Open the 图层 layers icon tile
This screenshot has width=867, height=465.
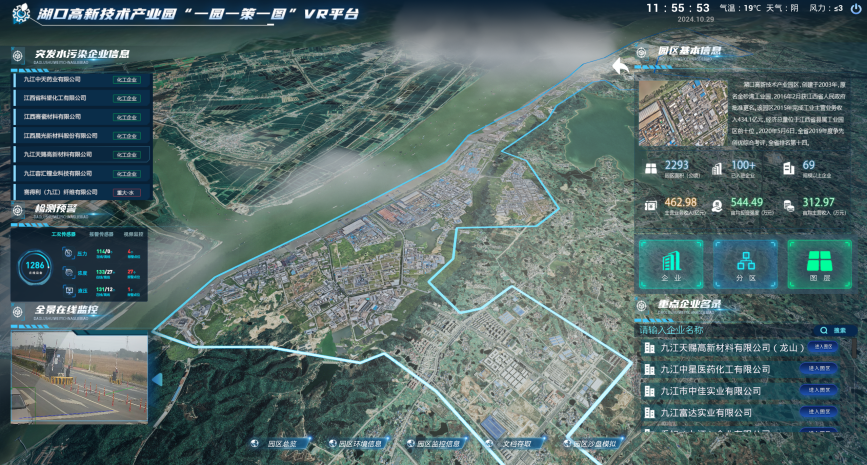[x=819, y=264]
